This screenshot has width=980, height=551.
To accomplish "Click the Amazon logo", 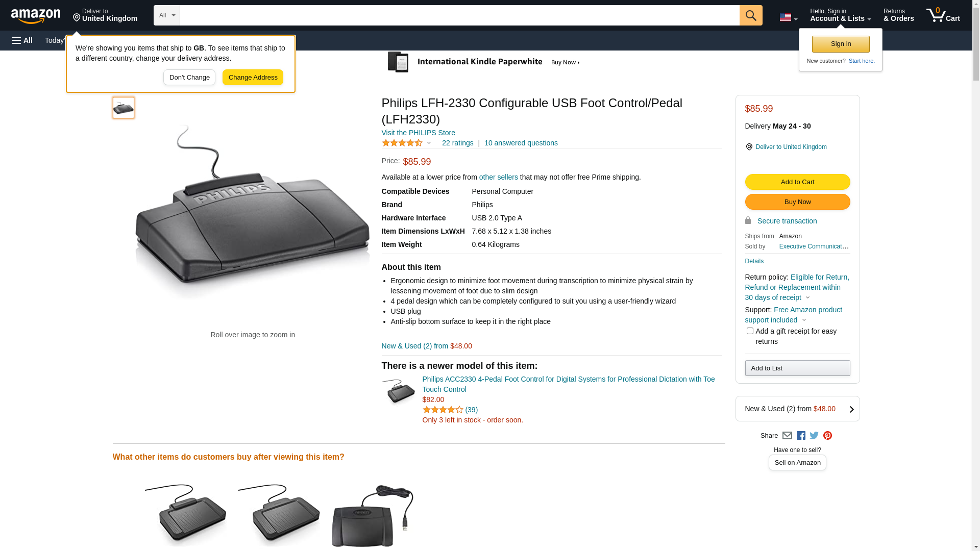I will (x=36, y=16).
